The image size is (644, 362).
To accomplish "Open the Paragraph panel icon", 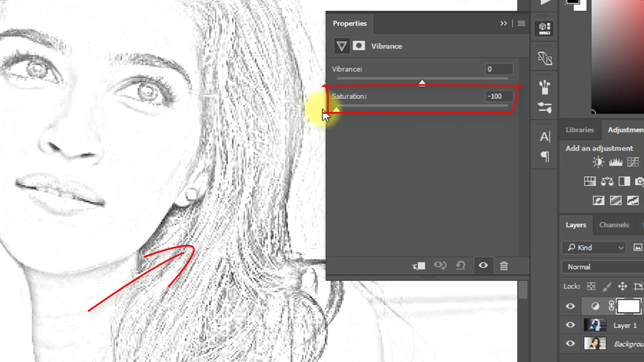I will pyautogui.click(x=544, y=157).
